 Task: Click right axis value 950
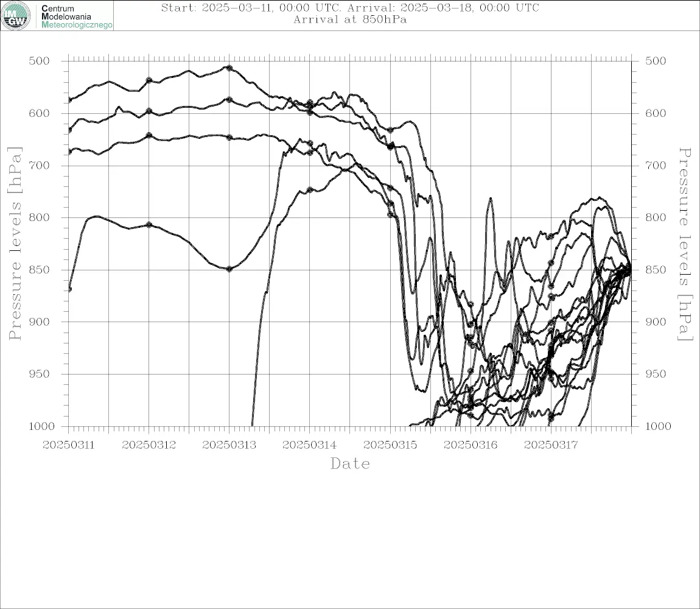[x=656, y=374]
